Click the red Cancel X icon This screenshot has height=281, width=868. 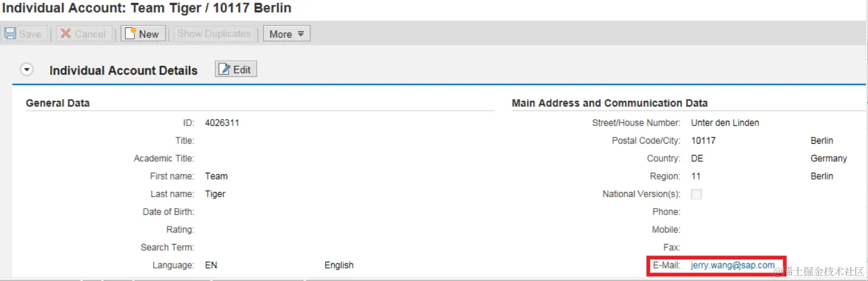65,34
